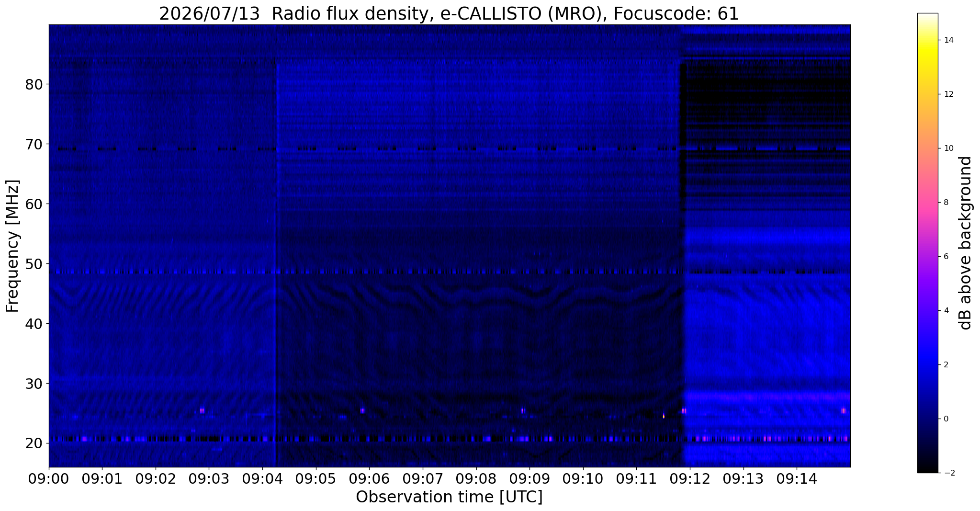Click the colorbar tick value 8
Screen dimensions: 980x511
pyautogui.click(x=946, y=203)
